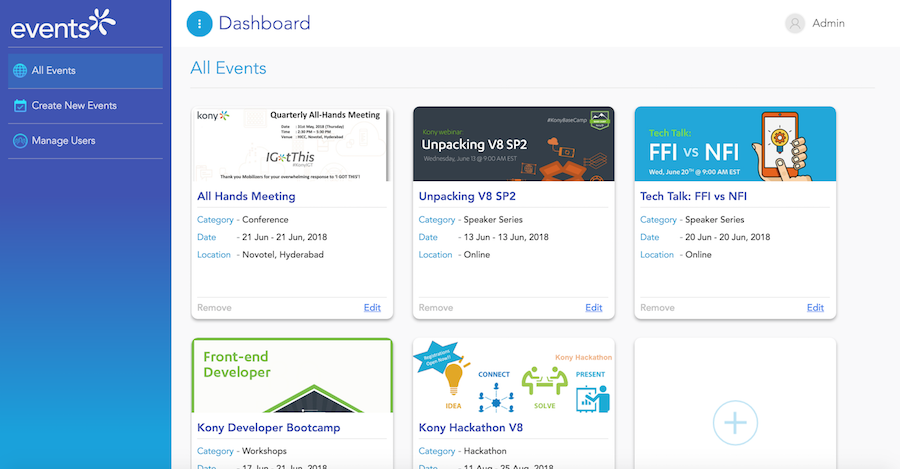Click the Admin user name
This screenshot has height=469, width=900.
tap(828, 24)
